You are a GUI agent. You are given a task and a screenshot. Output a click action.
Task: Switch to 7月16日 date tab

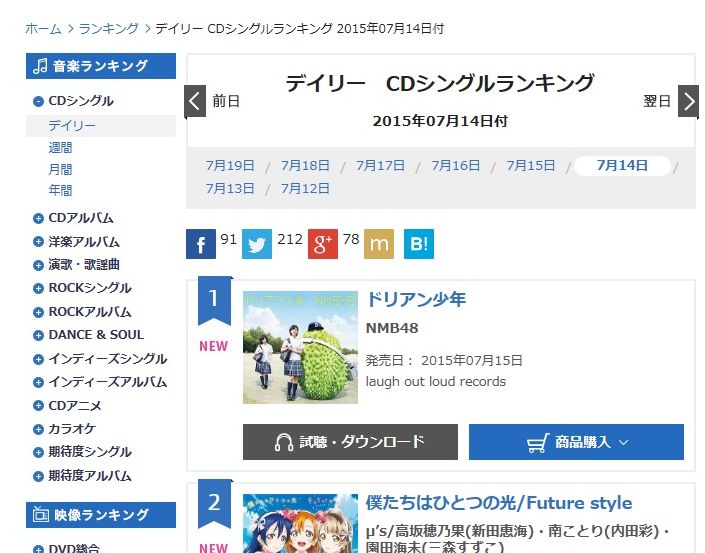[x=456, y=165]
